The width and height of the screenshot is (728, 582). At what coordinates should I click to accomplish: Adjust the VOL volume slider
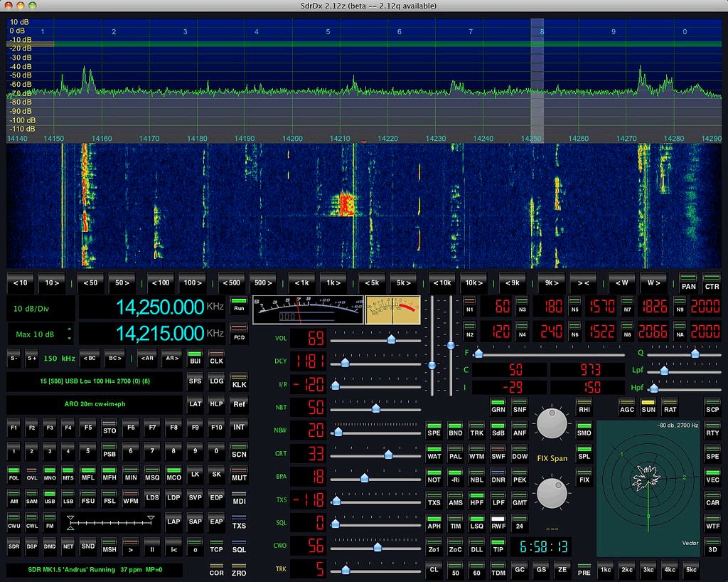pos(390,339)
